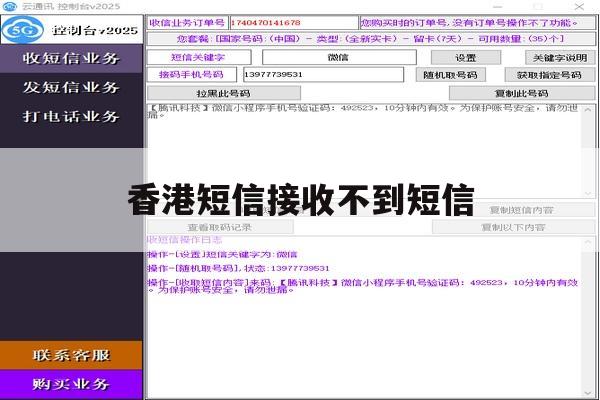Image resolution: width=600 pixels, height=400 pixels.
Task: Click the 5G cloud logo icon
Action: pyautogui.click(x=23, y=30)
